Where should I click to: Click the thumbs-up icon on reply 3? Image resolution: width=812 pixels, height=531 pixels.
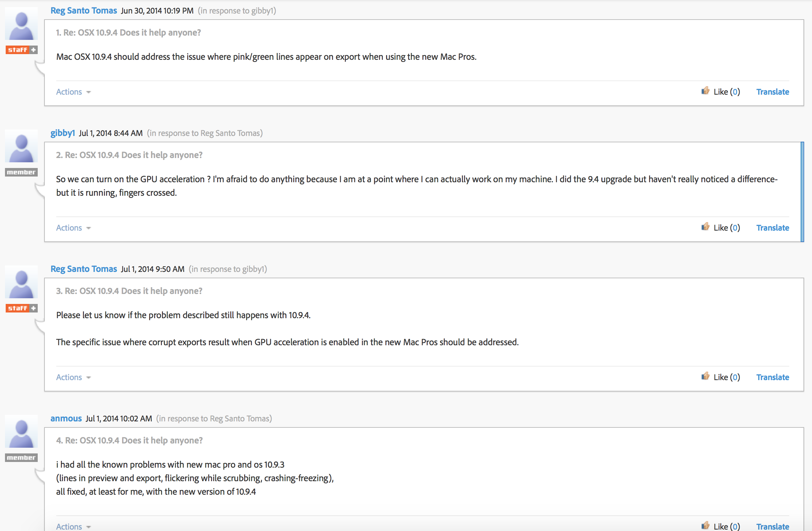705,377
